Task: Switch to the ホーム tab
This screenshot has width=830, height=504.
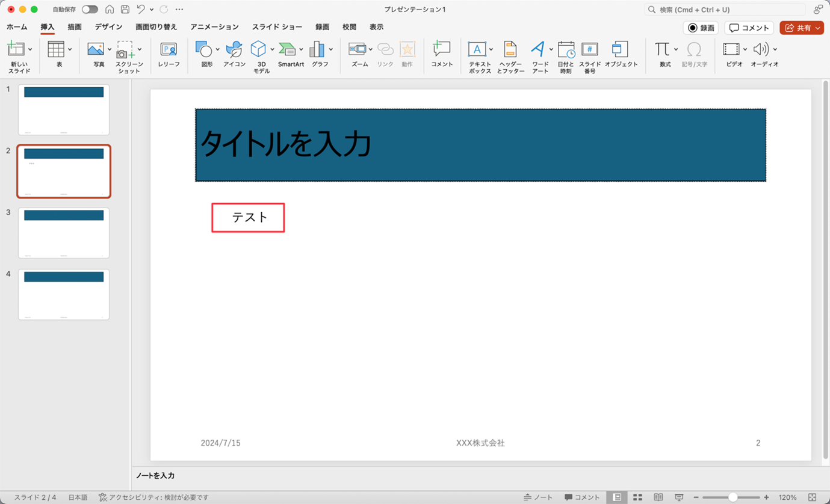Action: point(17,27)
